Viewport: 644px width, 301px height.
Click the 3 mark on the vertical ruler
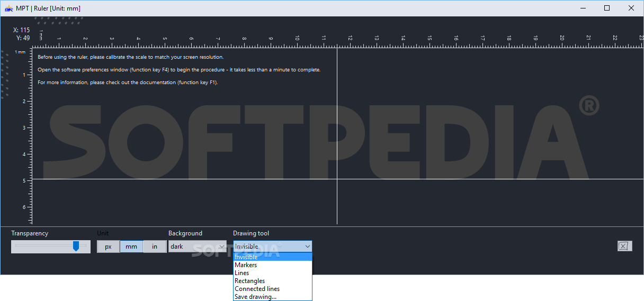point(24,127)
